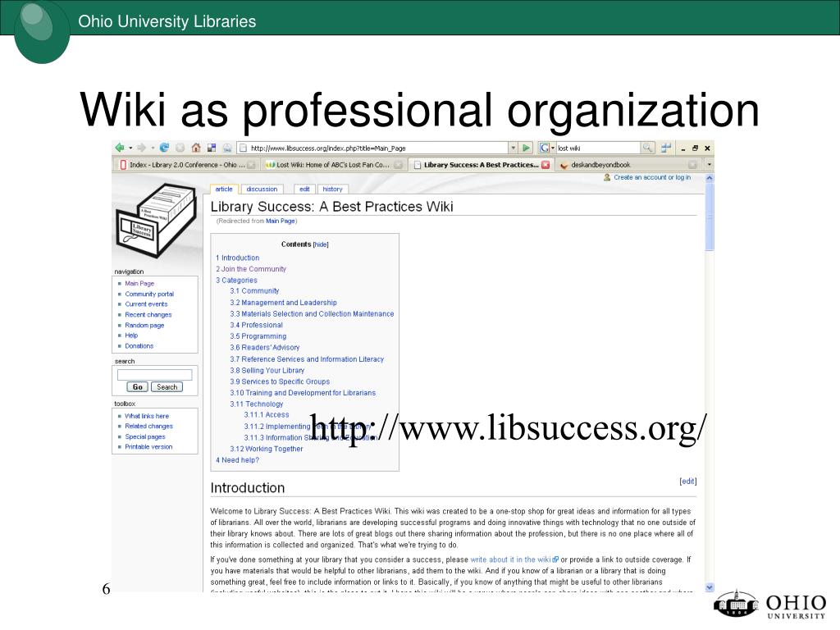
Task: Close the Lost Wiki tab
Action: (x=398, y=165)
